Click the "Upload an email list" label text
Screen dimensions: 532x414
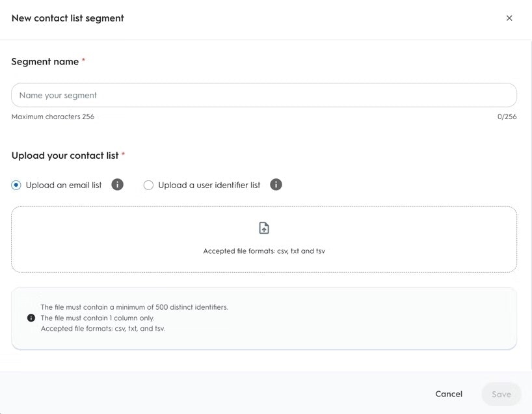tap(64, 186)
